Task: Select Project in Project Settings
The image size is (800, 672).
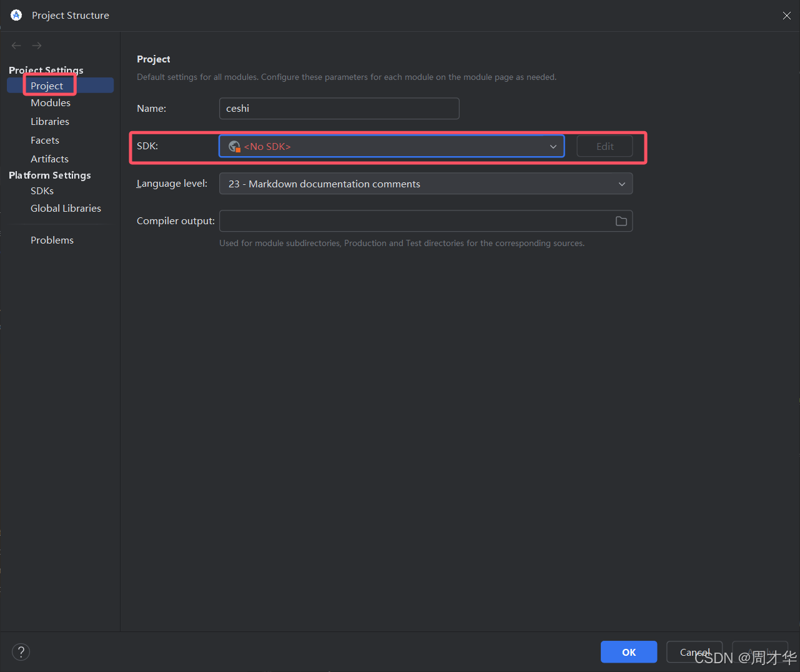Action: tap(60, 86)
